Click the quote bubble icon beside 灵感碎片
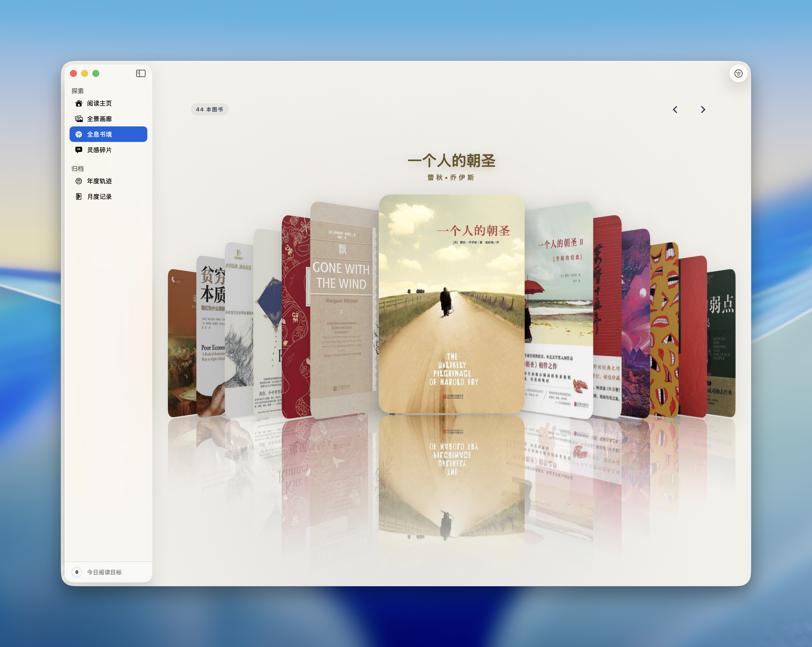812x647 pixels. [x=79, y=150]
